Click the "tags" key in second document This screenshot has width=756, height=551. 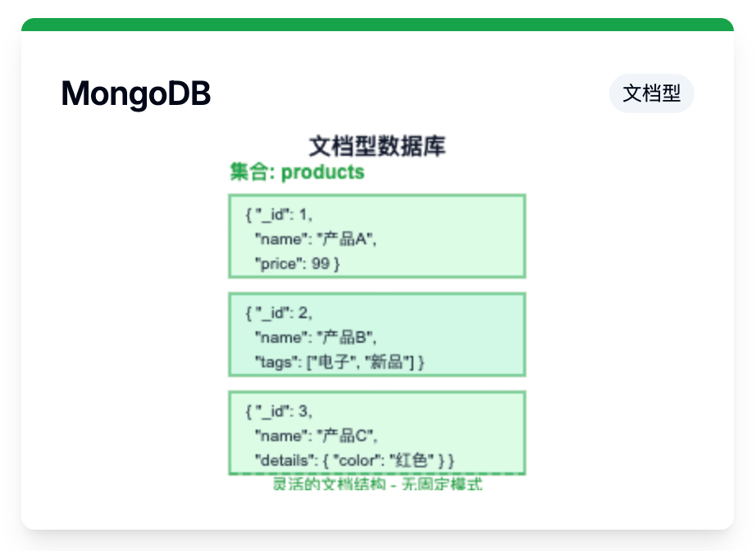[275, 362]
